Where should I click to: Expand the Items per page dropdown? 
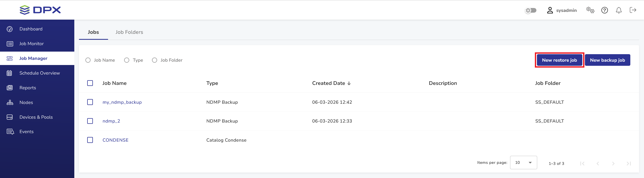pyautogui.click(x=523, y=163)
